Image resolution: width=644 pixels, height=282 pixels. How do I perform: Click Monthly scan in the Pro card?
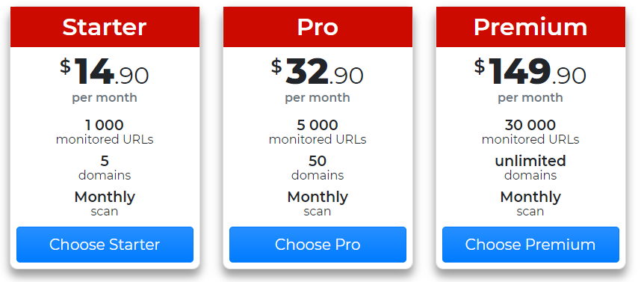(x=318, y=204)
